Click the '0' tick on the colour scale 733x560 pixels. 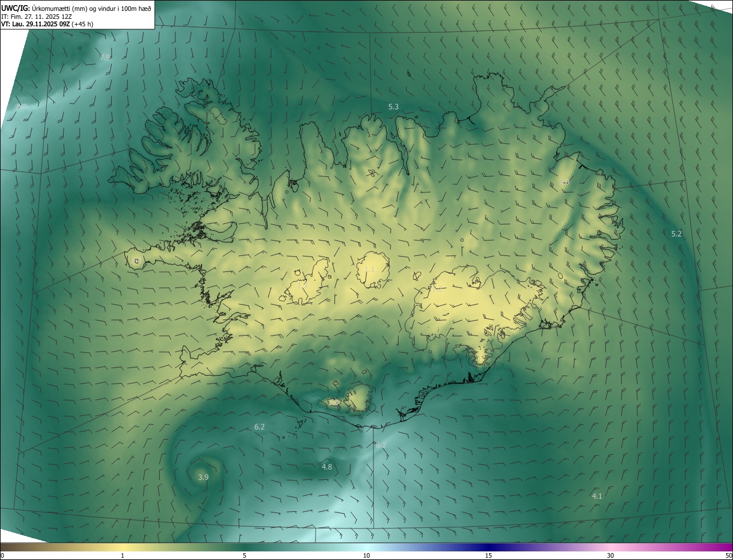click(2, 555)
